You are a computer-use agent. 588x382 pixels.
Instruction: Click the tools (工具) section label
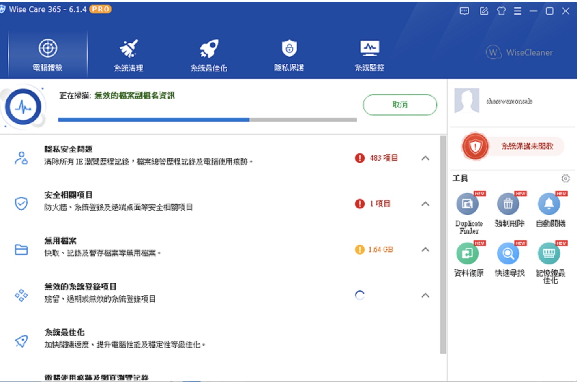460,178
